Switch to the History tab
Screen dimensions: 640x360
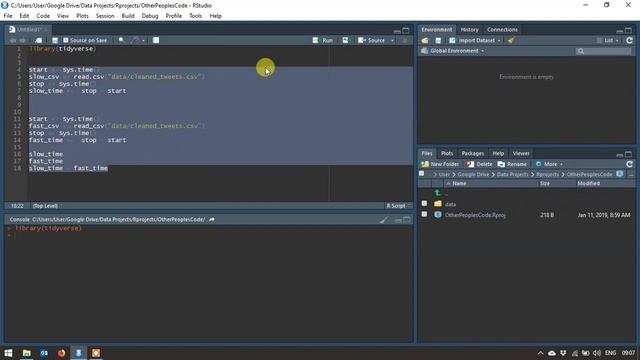click(x=469, y=30)
